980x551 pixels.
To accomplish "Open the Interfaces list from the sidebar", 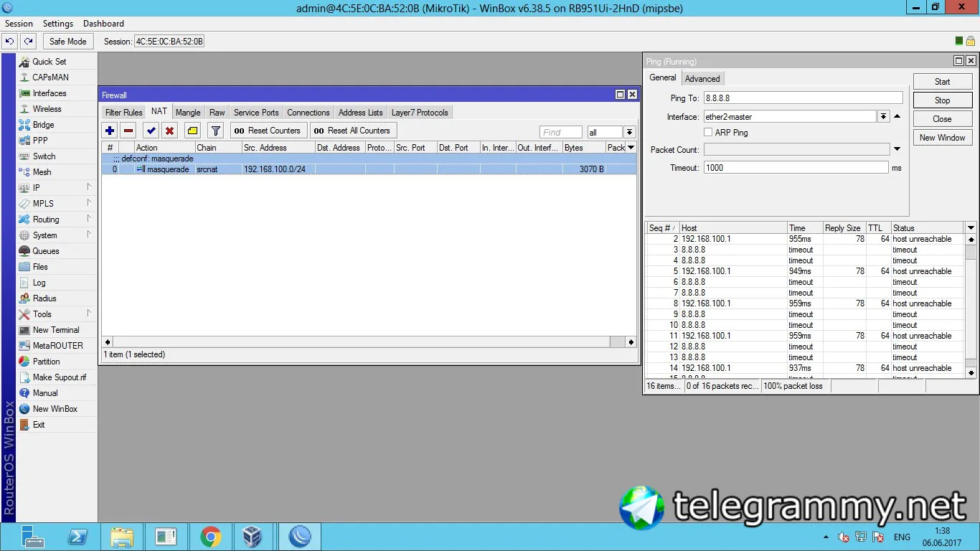I will click(50, 93).
